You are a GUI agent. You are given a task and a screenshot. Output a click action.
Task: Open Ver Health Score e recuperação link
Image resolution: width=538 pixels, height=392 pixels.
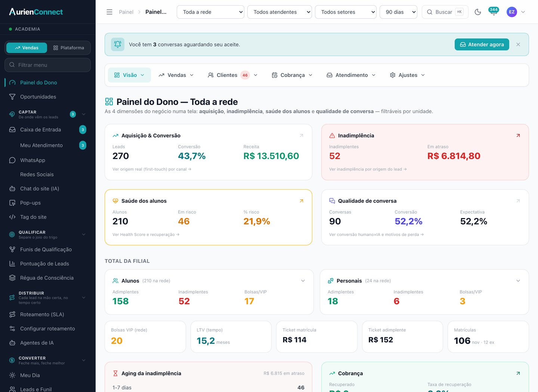(146, 234)
